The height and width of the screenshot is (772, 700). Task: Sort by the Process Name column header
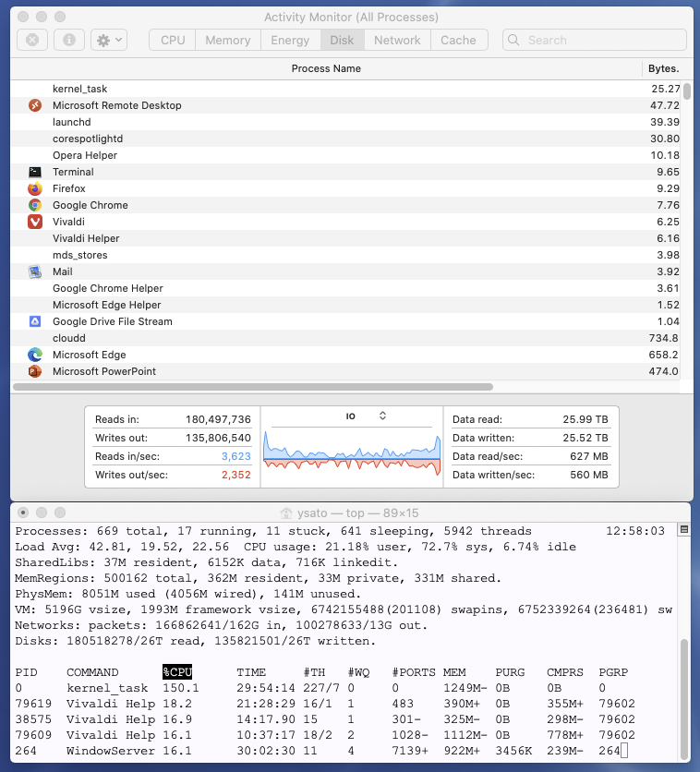[x=326, y=68]
